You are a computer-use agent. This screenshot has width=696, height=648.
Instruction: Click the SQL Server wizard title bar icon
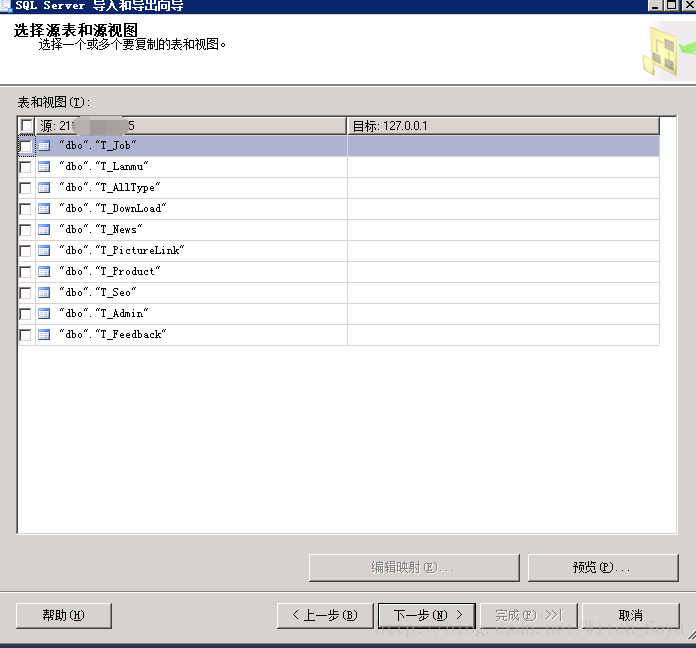tap(6, 6)
